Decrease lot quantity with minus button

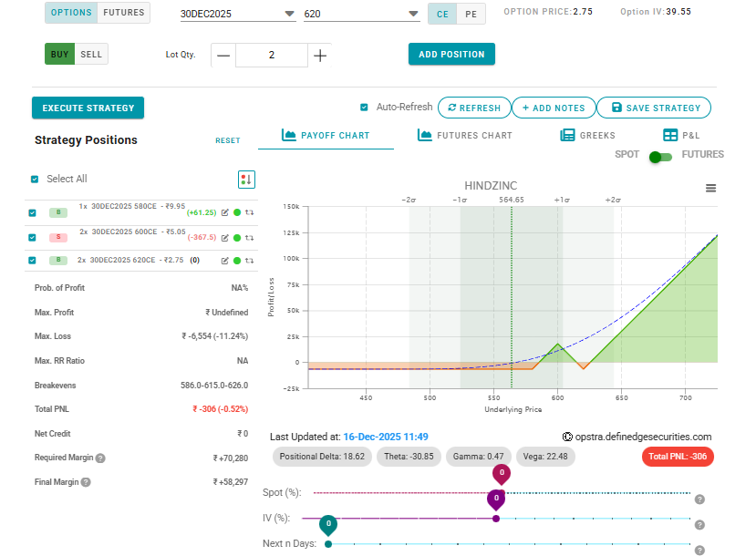pos(223,56)
